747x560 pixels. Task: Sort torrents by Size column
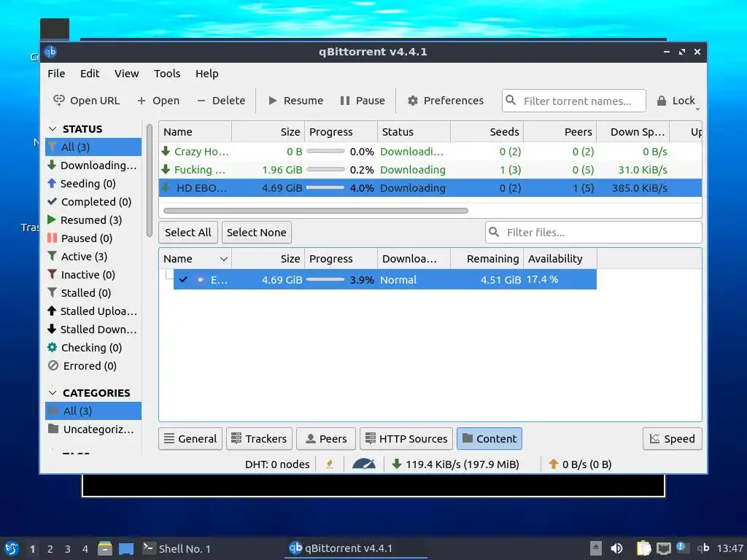click(x=268, y=132)
